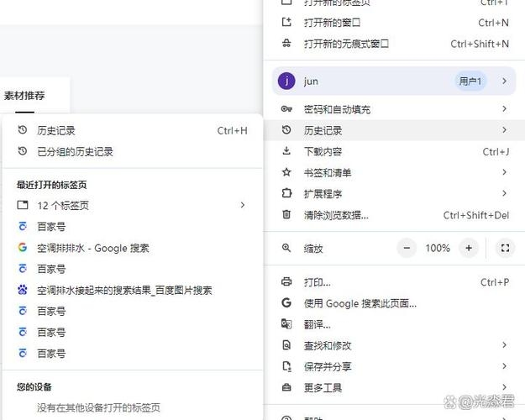The height and width of the screenshot is (420, 525).
Task: Click the trash bin icon
Action: (286, 214)
